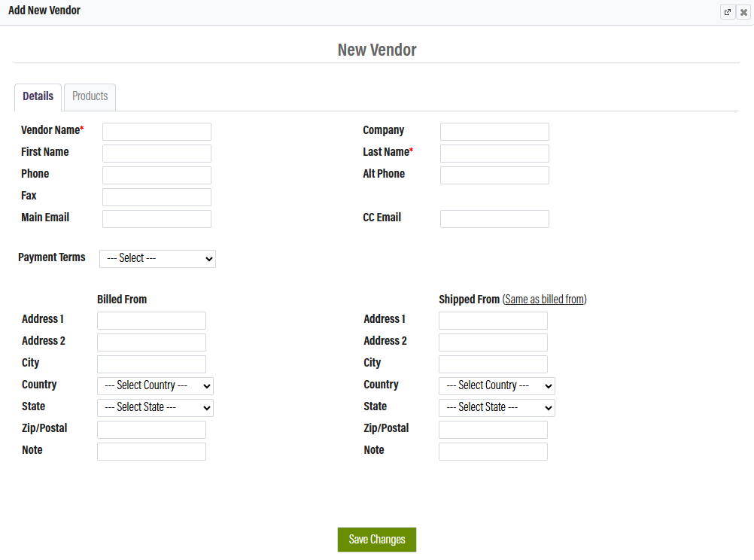Select the Last Name input box
Image resolution: width=754 pixels, height=560 pixels.
[x=494, y=154]
